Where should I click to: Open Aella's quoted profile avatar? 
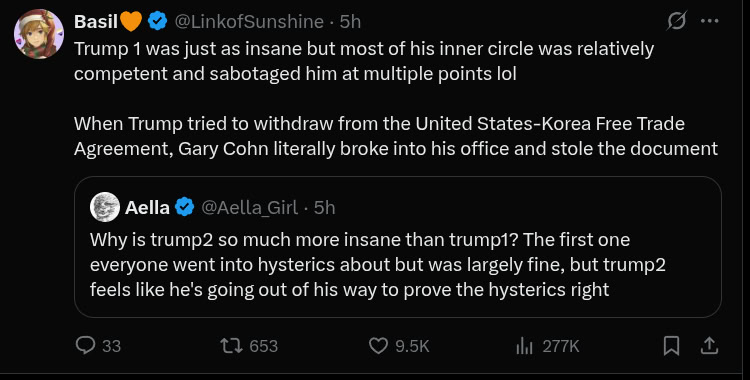pos(105,207)
